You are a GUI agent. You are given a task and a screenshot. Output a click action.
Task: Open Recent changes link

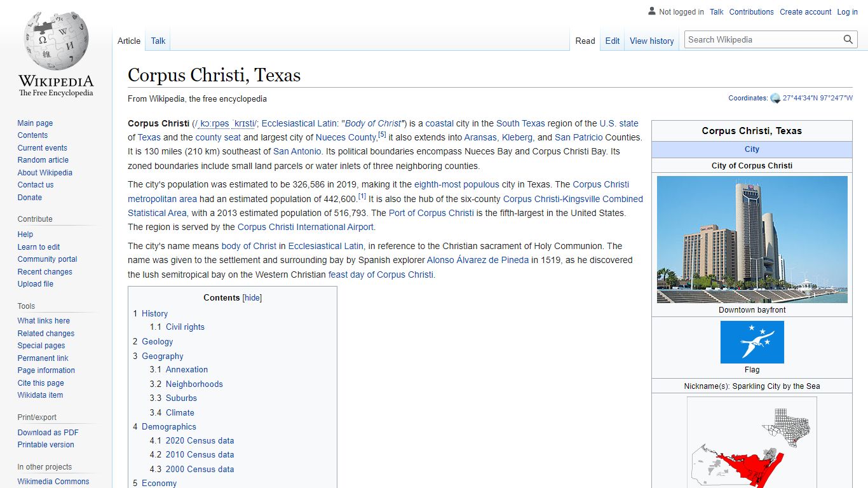[x=44, y=272]
